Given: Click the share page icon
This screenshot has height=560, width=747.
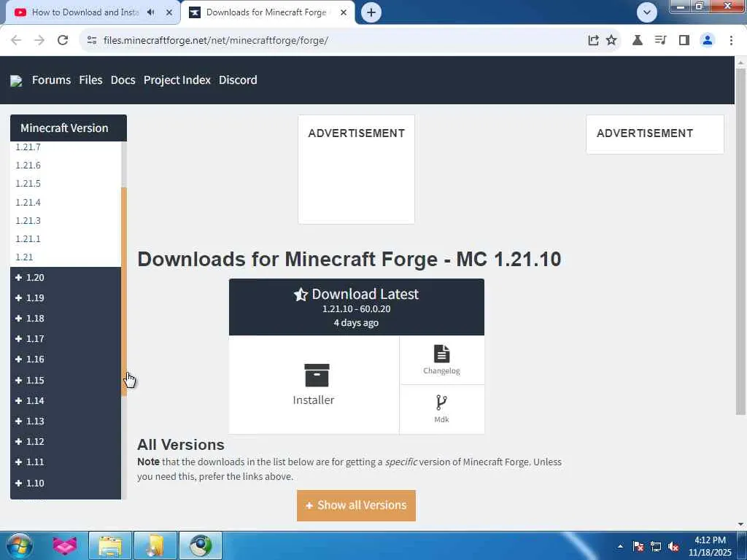Looking at the screenshot, I should tap(593, 41).
